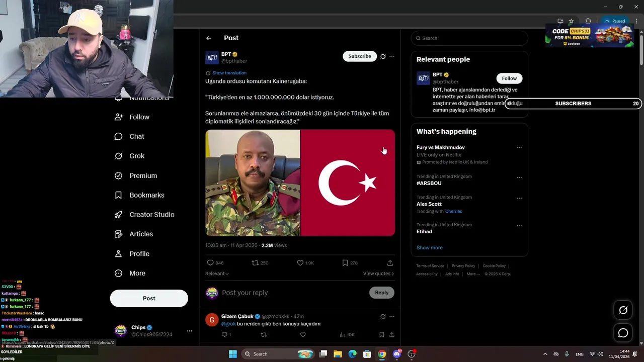The width and height of the screenshot is (644, 362).
Task: Open Grok from the left sidebar
Action: [129, 156]
